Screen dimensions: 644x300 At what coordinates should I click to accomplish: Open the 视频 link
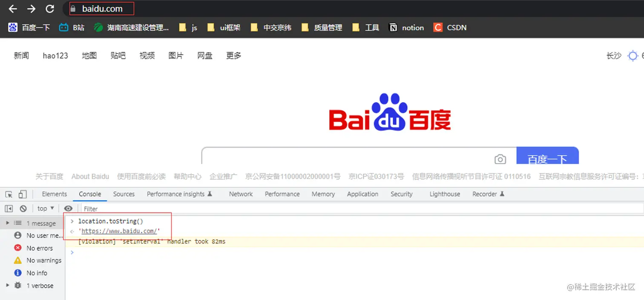point(147,55)
